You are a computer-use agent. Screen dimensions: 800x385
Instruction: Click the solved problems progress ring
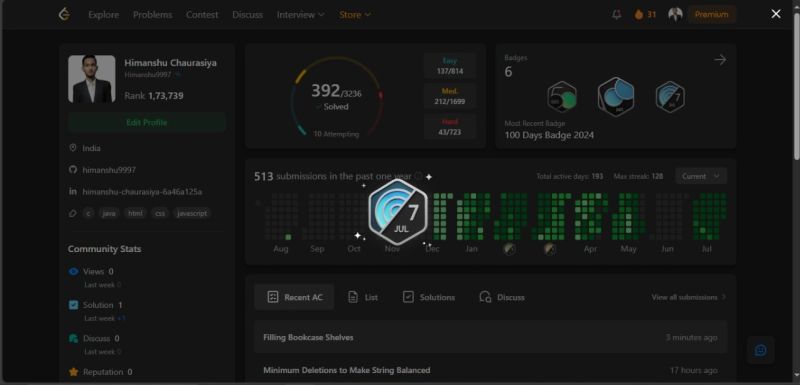[x=337, y=97]
